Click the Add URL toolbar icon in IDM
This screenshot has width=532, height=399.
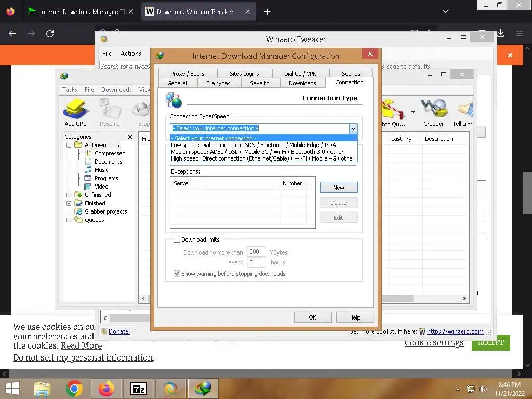pyautogui.click(x=75, y=112)
